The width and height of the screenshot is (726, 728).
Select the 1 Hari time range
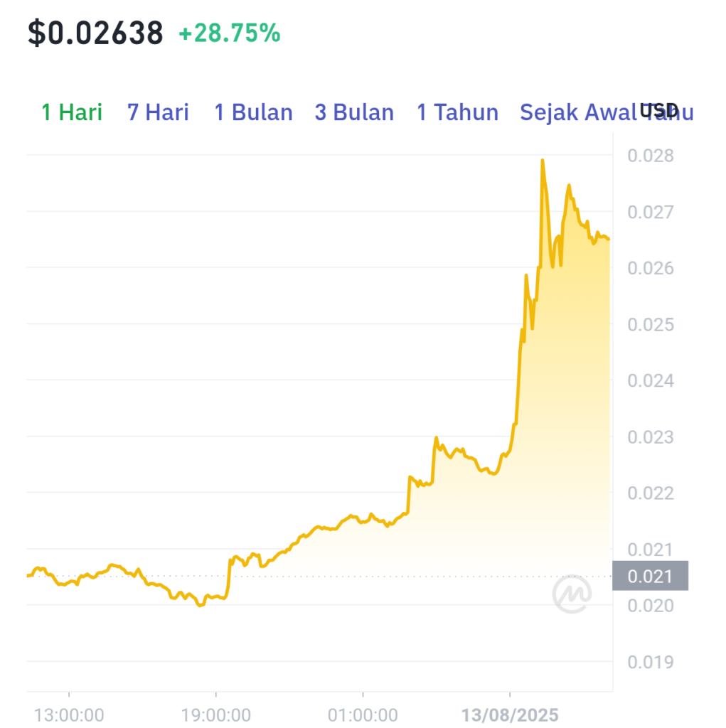(72, 112)
